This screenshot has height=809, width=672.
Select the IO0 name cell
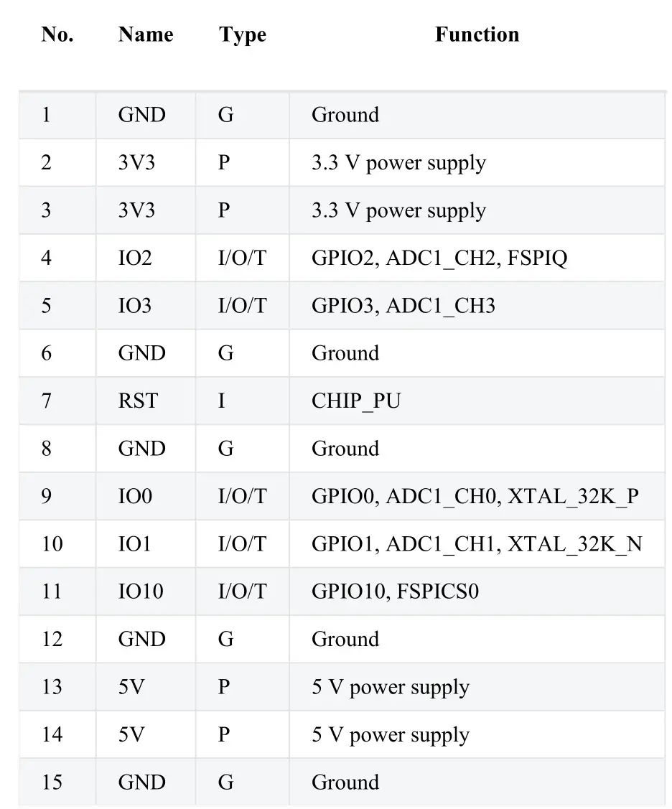point(135,496)
